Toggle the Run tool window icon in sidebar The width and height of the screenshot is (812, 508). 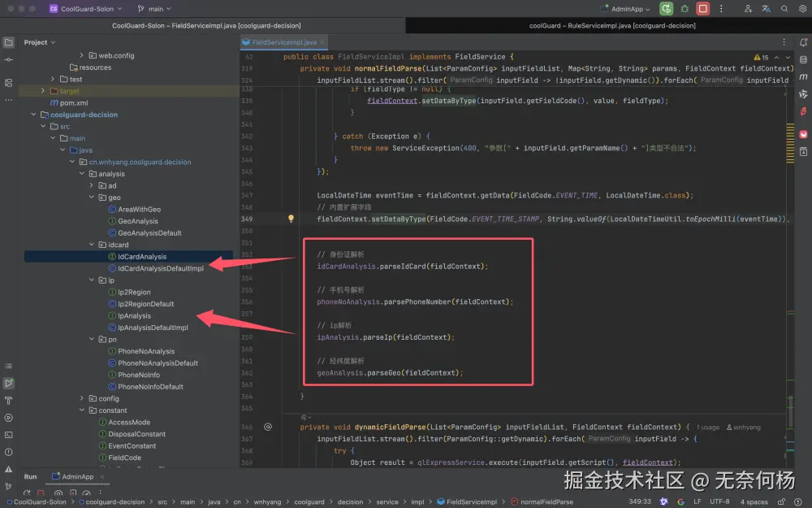click(x=8, y=383)
